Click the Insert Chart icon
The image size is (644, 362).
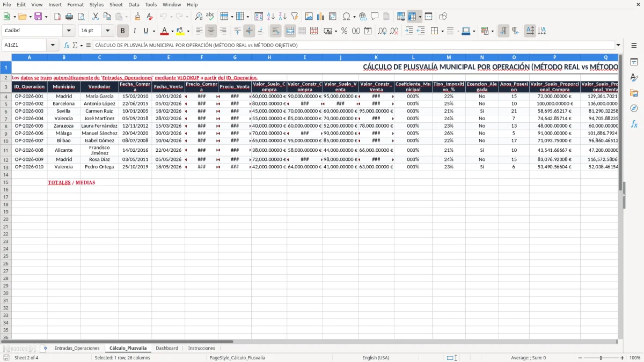(321, 17)
